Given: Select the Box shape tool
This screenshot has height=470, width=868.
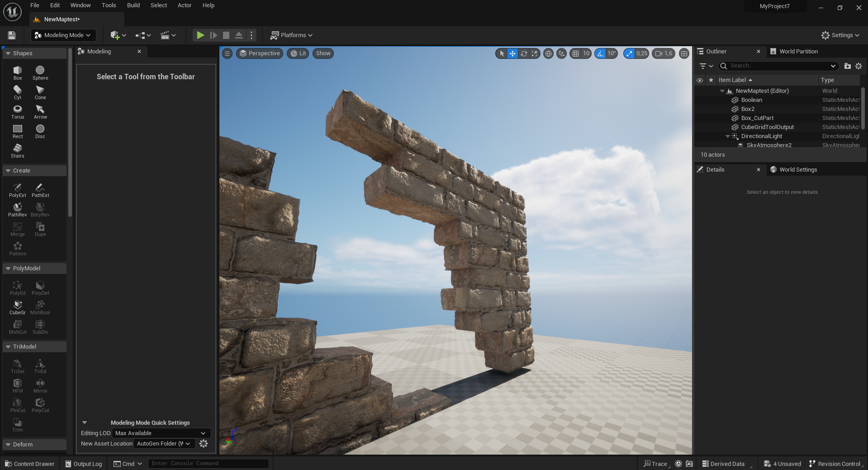Looking at the screenshot, I should pos(18,73).
